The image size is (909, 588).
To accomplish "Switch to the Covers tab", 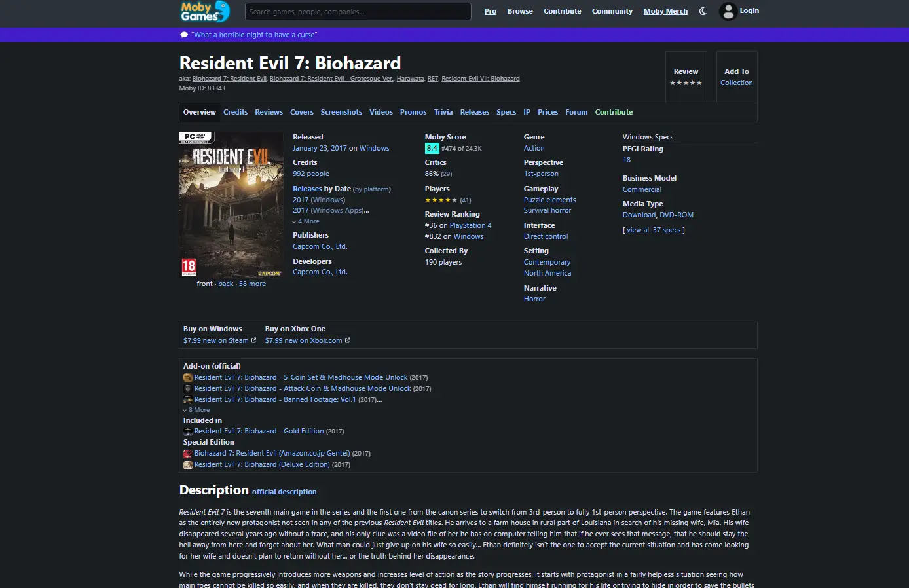I will (302, 112).
